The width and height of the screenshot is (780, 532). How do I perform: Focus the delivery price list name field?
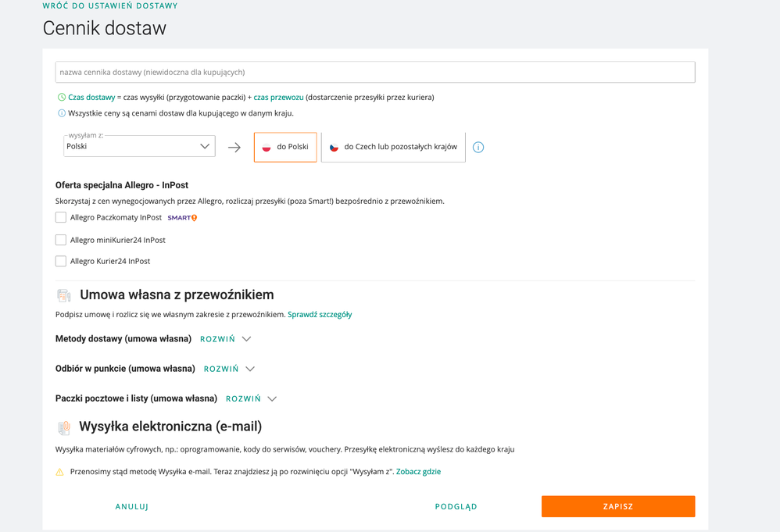375,72
